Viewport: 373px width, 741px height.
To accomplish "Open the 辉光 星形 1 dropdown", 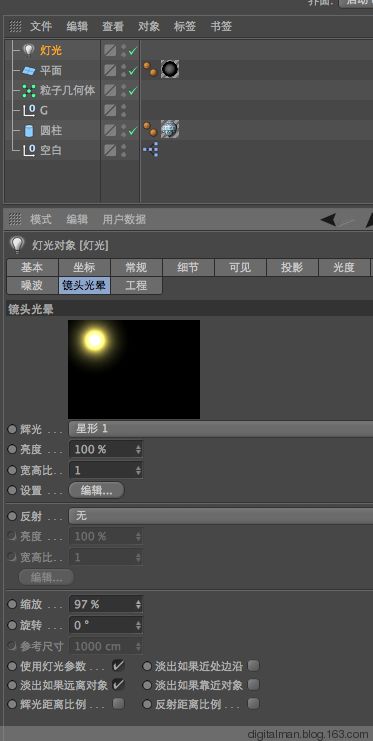I will (x=221, y=429).
